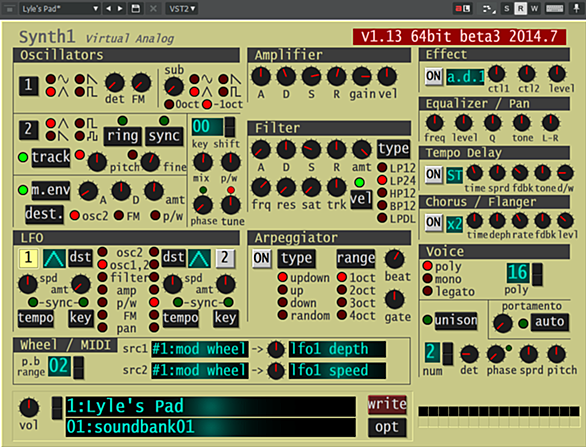
Task: Click the p.b range stepper
Action: pyautogui.click(x=78, y=367)
